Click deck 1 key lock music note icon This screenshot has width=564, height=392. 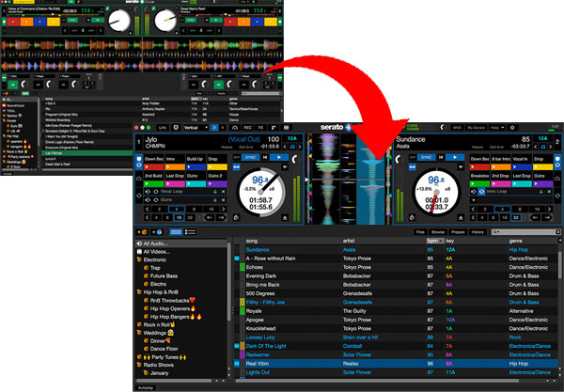[x=292, y=147]
